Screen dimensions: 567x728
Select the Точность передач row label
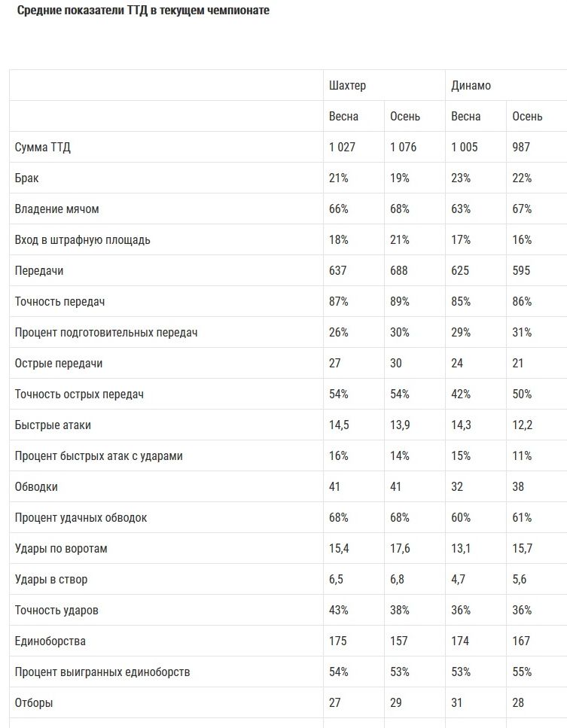[60, 302]
